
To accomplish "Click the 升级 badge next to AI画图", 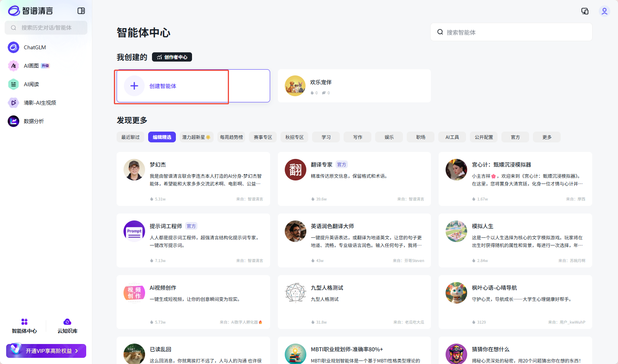I will 45,66.
